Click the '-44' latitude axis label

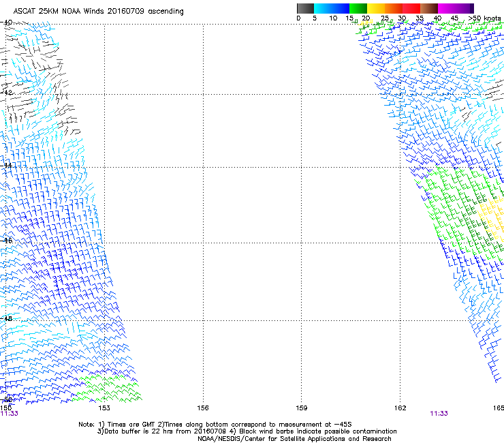pos(6,166)
